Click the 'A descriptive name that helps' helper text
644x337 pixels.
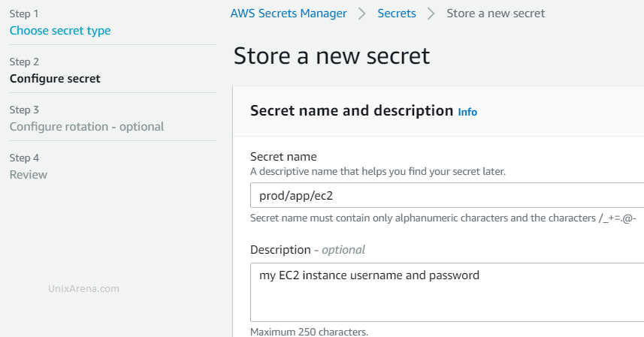(378, 171)
